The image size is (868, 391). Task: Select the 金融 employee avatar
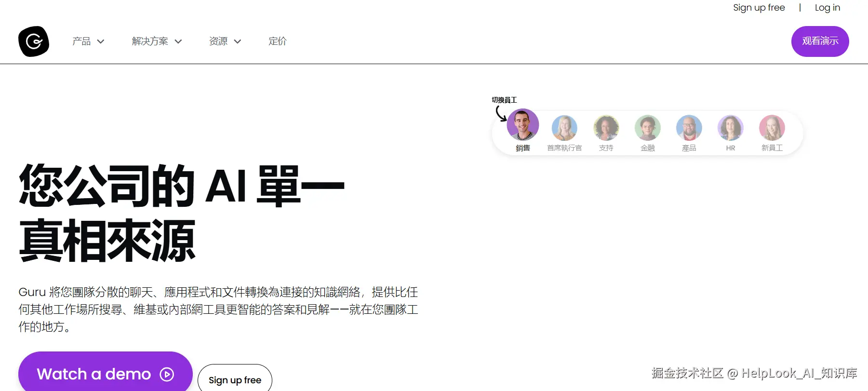tap(648, 128)
